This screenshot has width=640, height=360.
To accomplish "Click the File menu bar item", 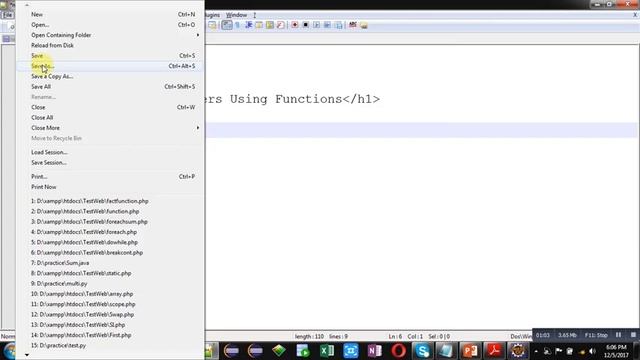I will pos(7,15).
